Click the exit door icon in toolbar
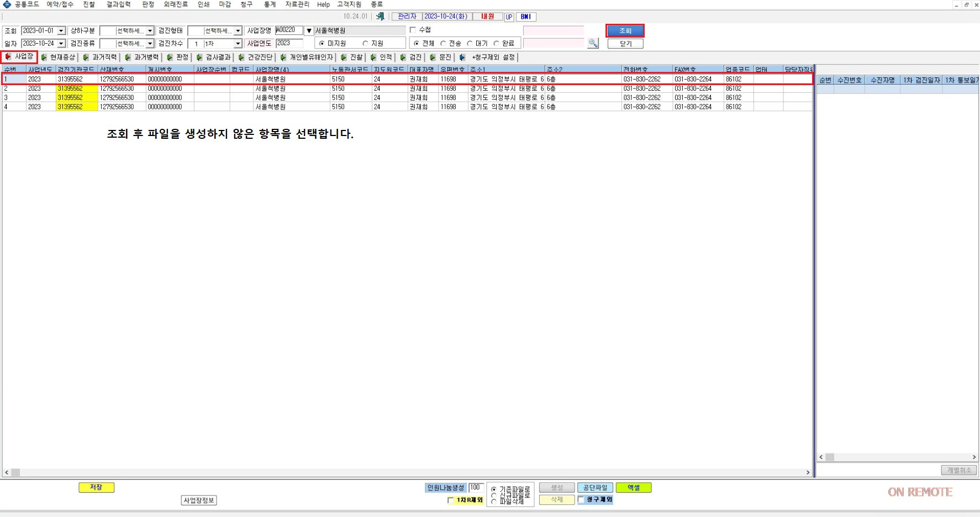This screenshot has height=517, width=980. 380,17
